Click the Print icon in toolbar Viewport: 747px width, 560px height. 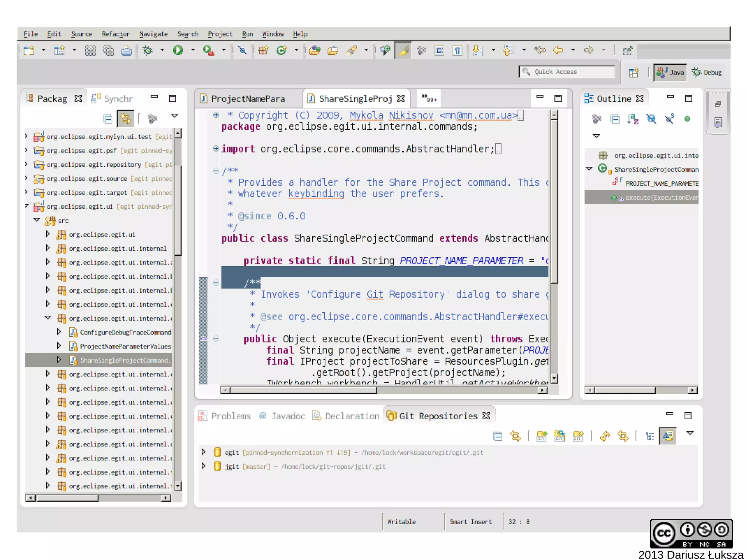127,50
